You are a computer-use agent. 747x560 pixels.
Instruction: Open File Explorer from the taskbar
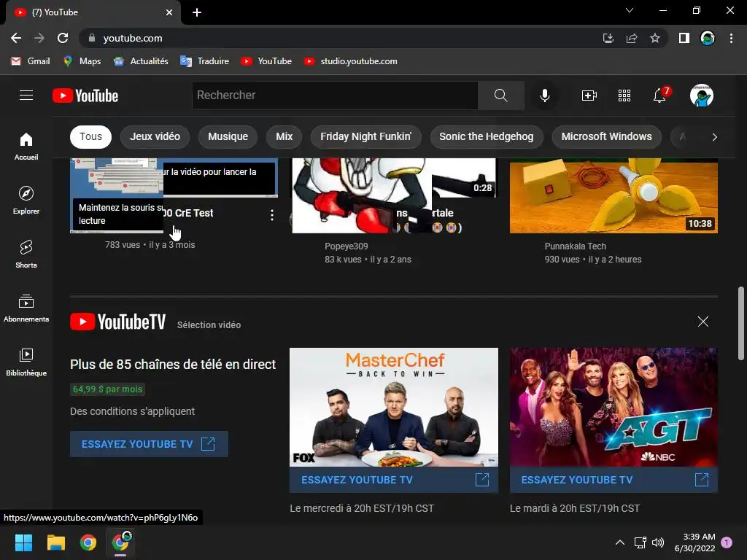[x=55, y=542]
